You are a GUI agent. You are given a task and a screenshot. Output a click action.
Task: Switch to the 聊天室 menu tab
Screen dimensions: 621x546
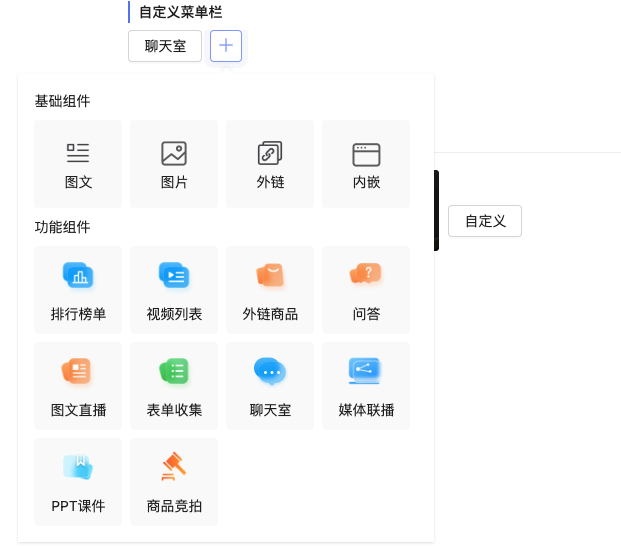click(x=165, y=46)
